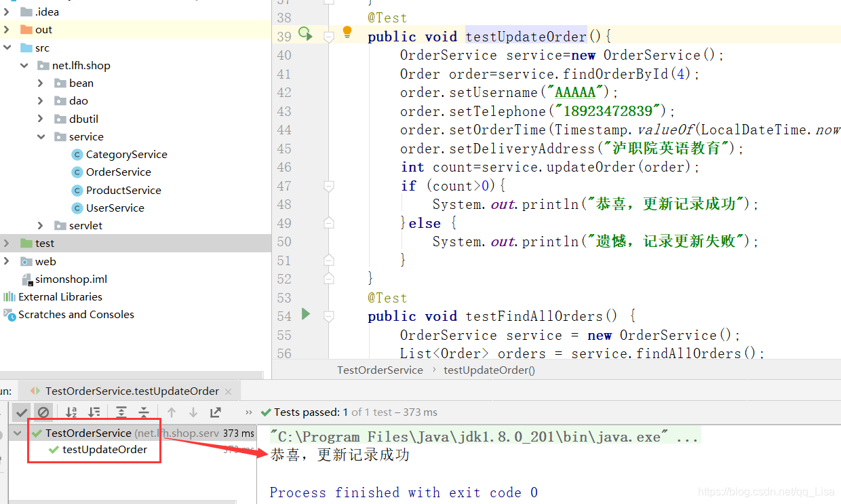This screenshot has width=841, height=504.
Task: Export test results icon
Action: tap(216, 412)
